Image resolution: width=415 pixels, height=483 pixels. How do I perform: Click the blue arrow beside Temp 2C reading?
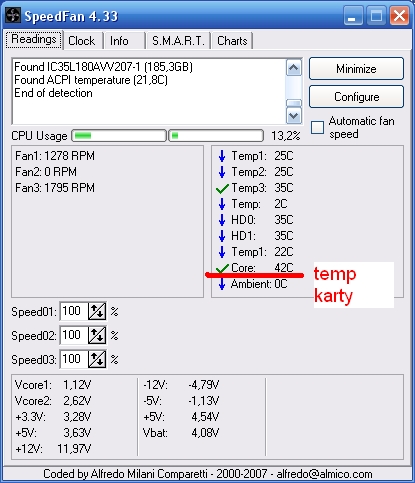(x=222, y=204)
